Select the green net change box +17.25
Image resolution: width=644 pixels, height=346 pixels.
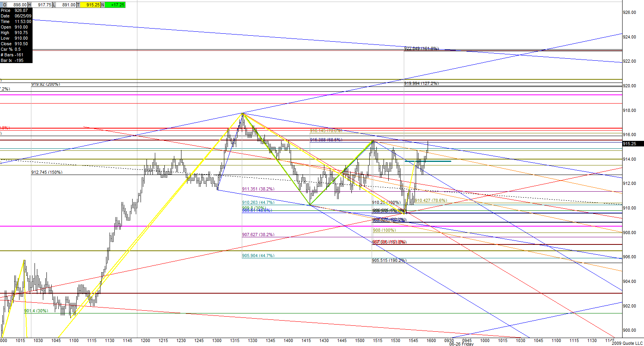coord(115,5)
